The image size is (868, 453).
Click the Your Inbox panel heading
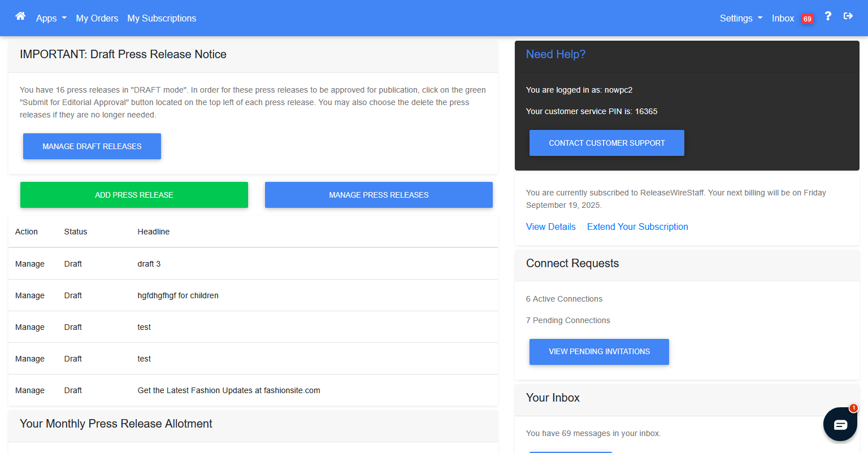click(x=553, y=398)
